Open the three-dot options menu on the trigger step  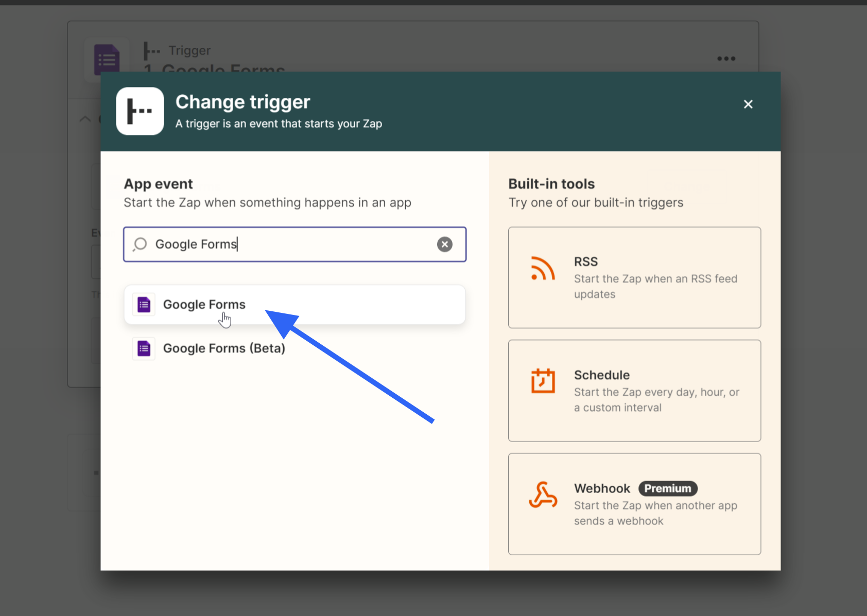(x=726, y=58)
